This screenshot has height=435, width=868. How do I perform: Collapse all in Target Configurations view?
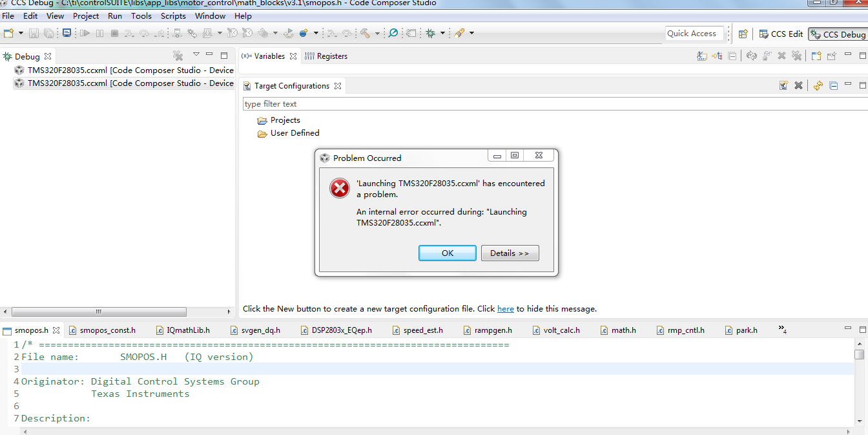click(833, 85)
